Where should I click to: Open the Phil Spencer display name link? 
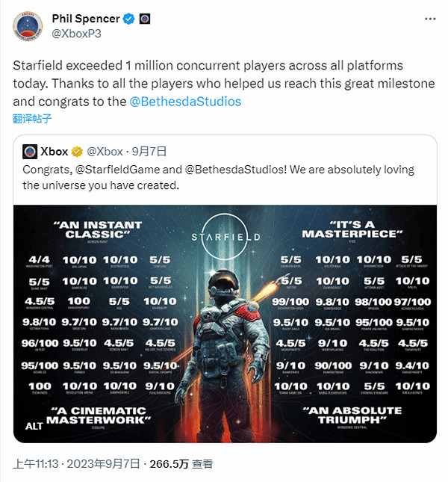pyautogui.click(x=86, y=18)
